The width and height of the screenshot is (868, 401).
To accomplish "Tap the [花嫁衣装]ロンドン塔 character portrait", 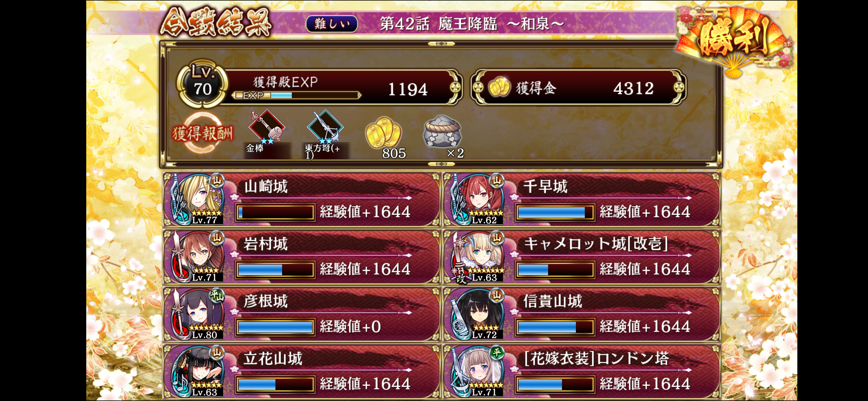I will [x=478, y=371].
